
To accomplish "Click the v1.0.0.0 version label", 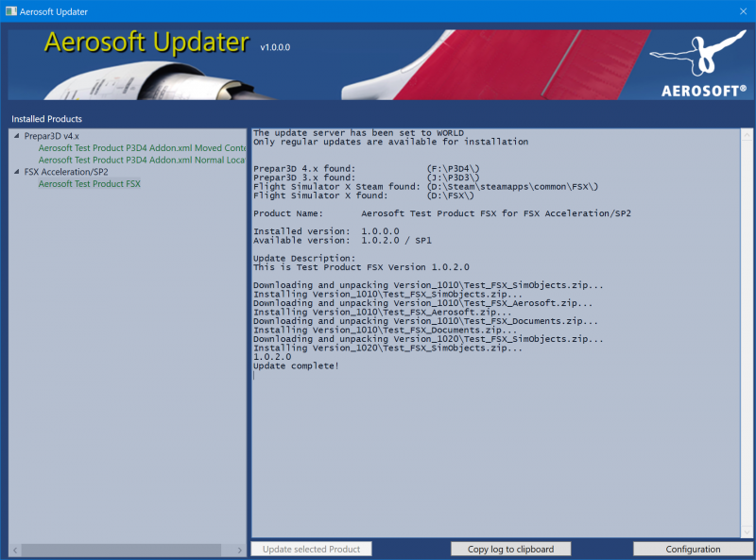I will [275, 47].
